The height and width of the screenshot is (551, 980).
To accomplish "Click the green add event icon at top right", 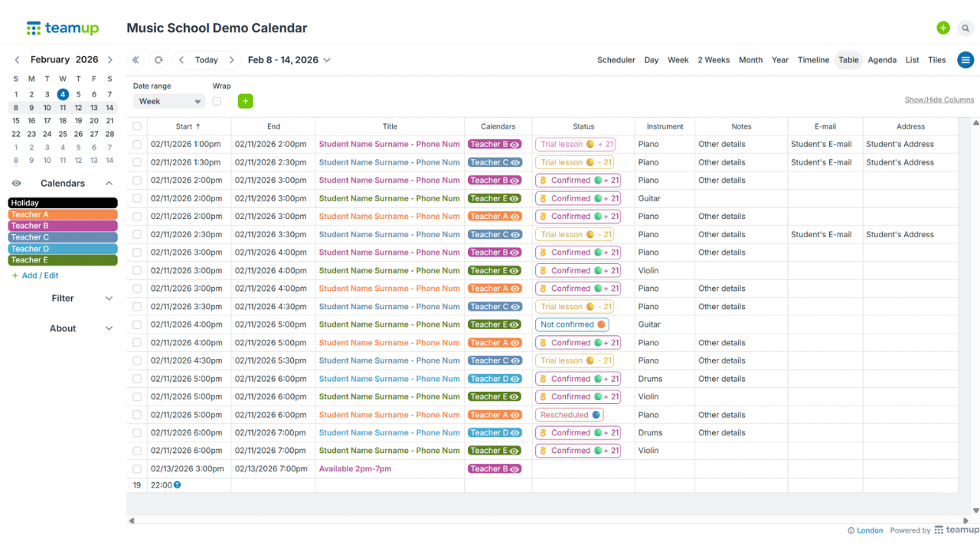I will [942, 28].
